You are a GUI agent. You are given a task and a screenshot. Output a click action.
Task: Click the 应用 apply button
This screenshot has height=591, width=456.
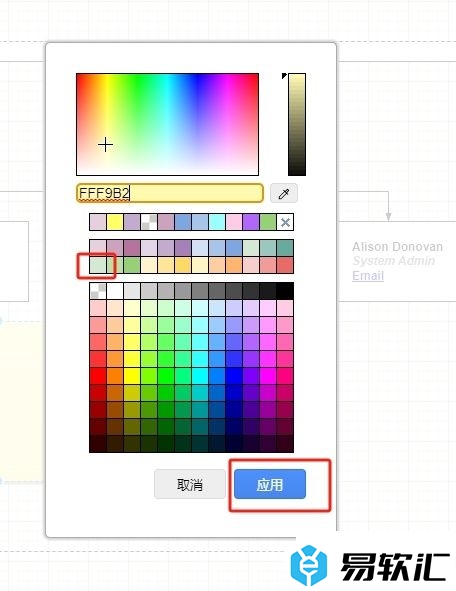(270, 484)
